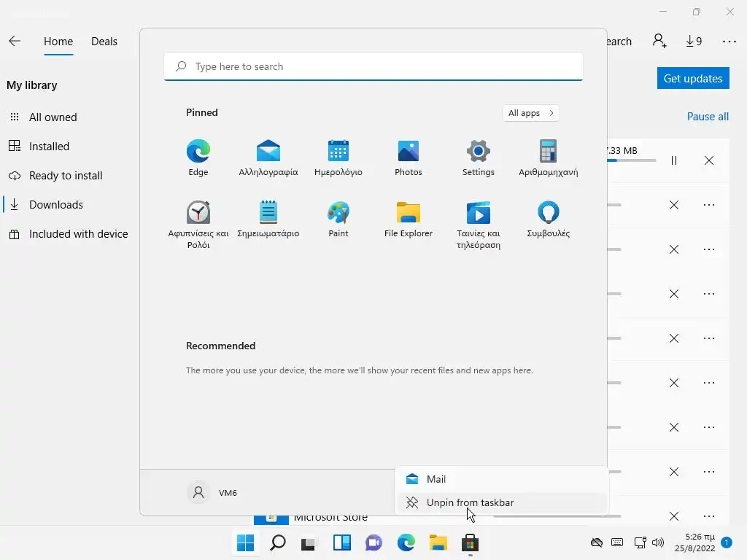This screenshot has width=747, height=560.
Task: Open Store more options ellipsis in header
Action: [x=729, y=42]
